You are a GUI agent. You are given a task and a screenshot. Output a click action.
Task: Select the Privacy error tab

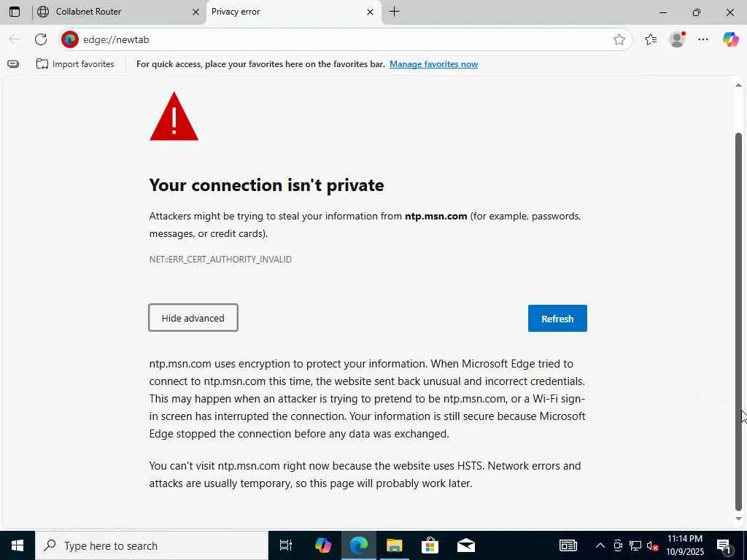pyautogui.click(x=285, y=12)
